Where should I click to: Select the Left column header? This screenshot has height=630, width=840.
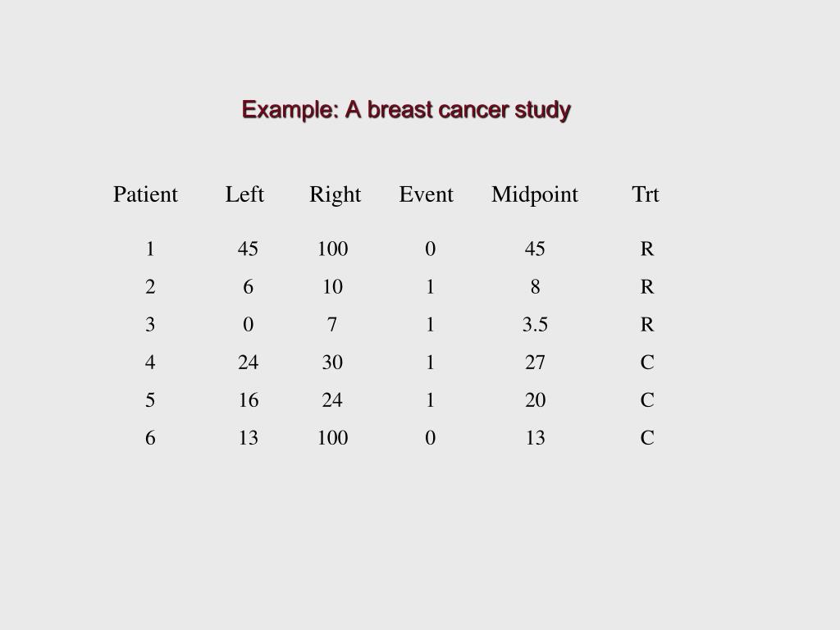click(244, 194)
